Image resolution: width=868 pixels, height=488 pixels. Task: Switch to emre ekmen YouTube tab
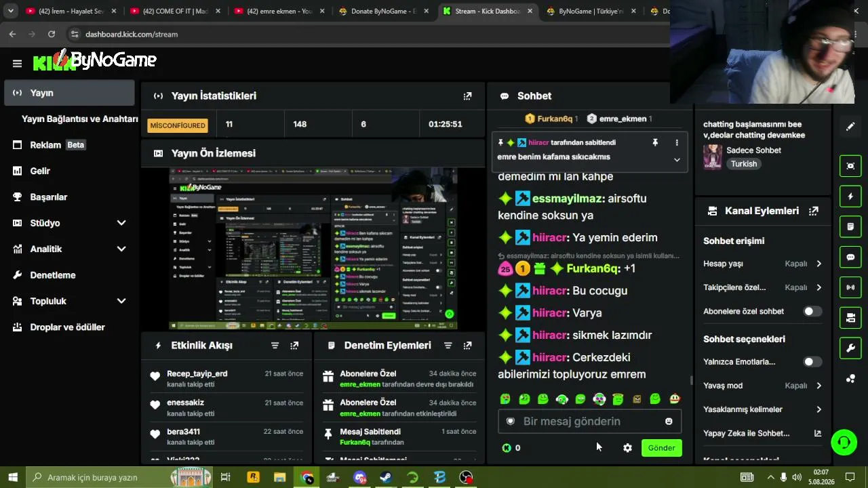279,11
